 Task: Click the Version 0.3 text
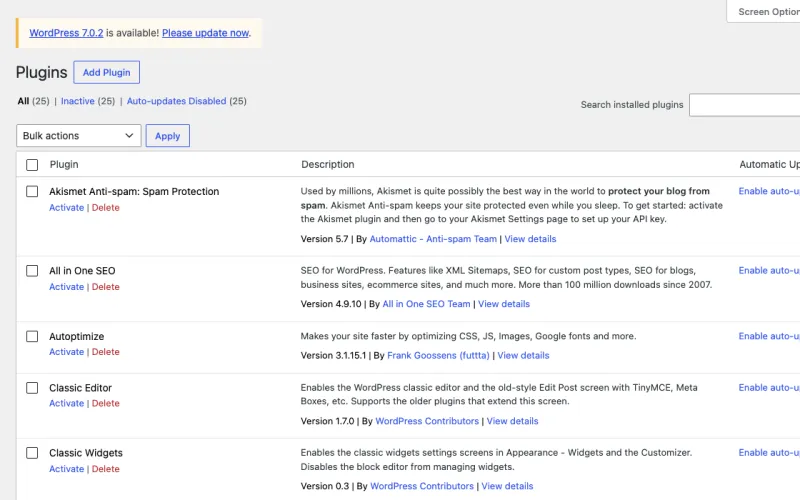tap(324, 486)
